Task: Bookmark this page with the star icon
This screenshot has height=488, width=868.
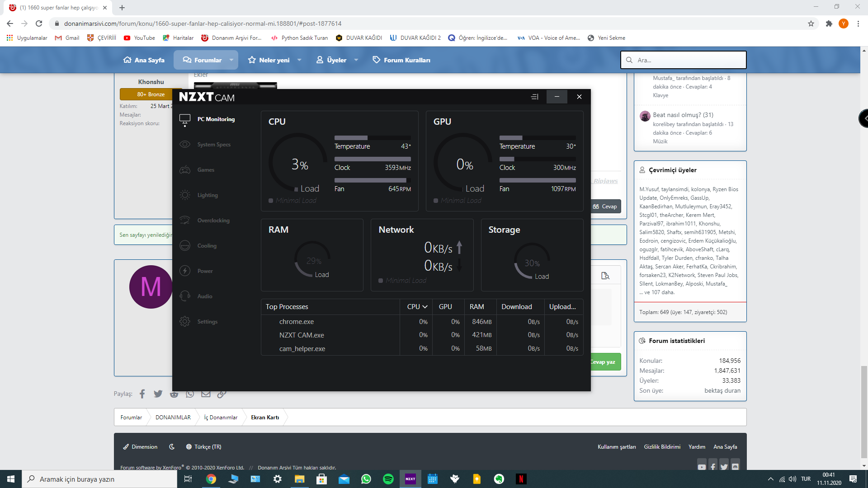Action: [811, 23]
